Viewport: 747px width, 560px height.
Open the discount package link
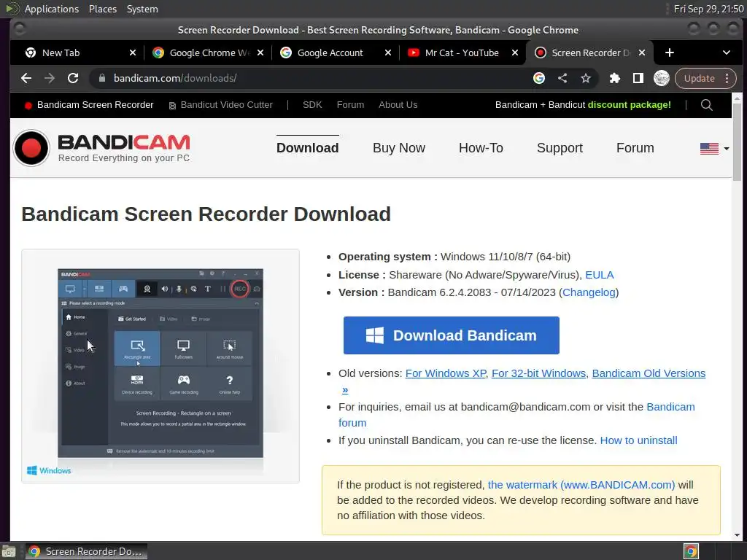583,105
